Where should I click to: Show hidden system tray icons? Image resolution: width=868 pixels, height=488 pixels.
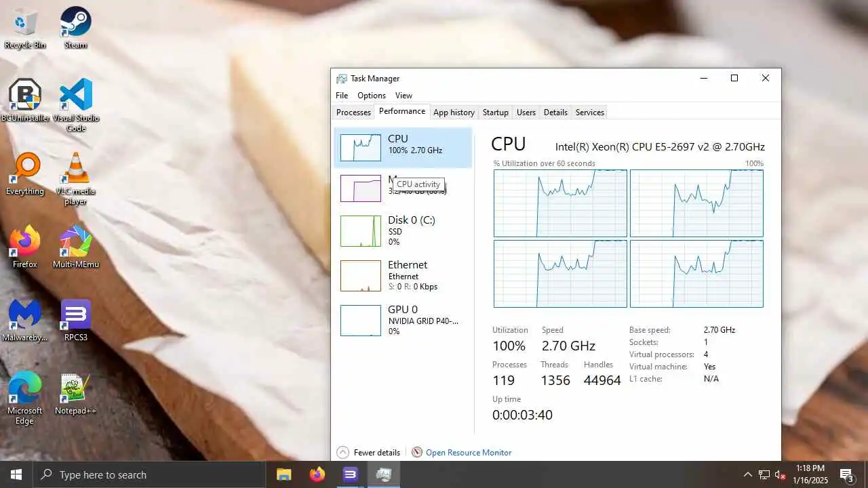[x=748, y=474]
